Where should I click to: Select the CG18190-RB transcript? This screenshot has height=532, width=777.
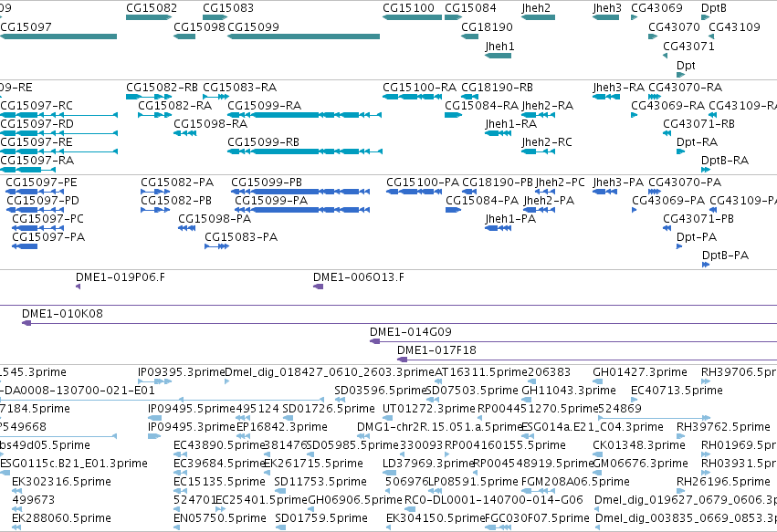[x=470, y=97]
